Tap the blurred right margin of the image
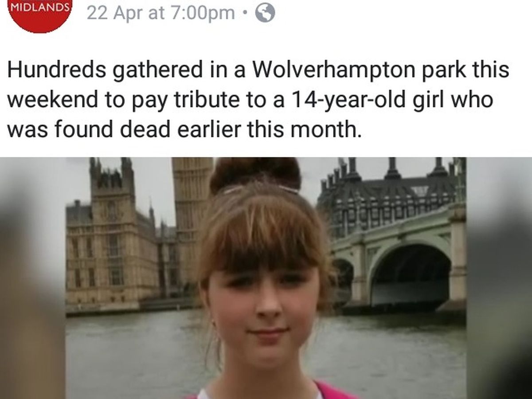532x399 pixels. [499, 278]
